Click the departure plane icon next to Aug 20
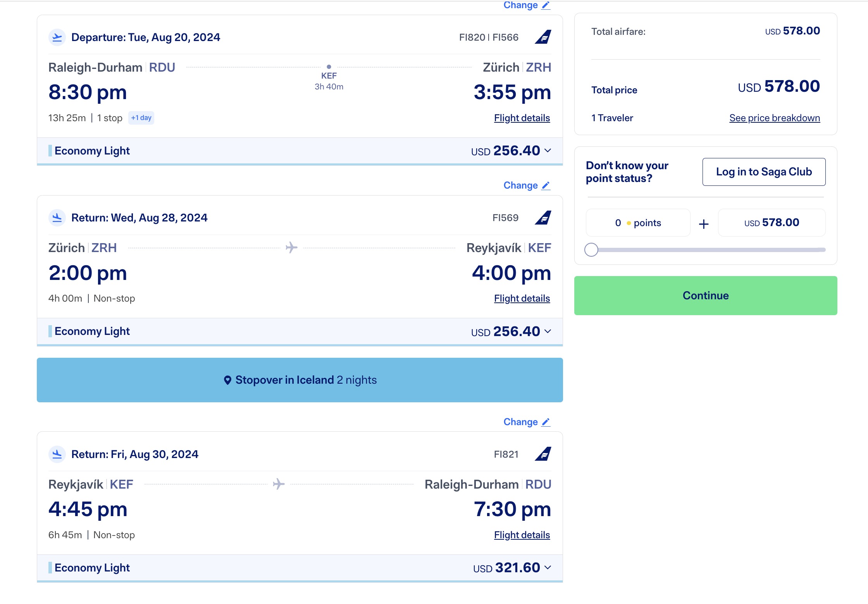Image resolution: width=868 pixels, height=604 pixels. click(x=57, y=37)
